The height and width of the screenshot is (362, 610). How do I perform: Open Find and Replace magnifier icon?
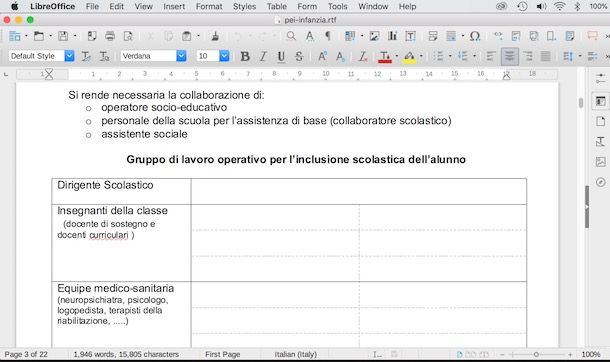[x=291, y=36]
